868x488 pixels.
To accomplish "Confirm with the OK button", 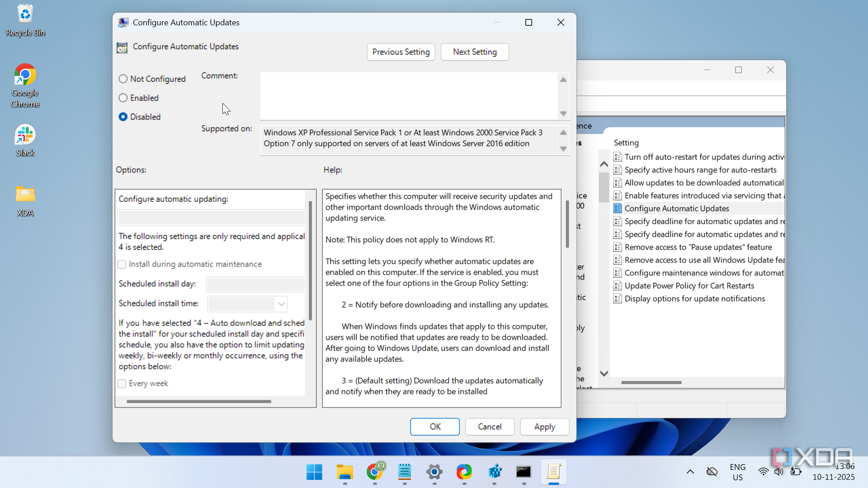I will 435,427.
